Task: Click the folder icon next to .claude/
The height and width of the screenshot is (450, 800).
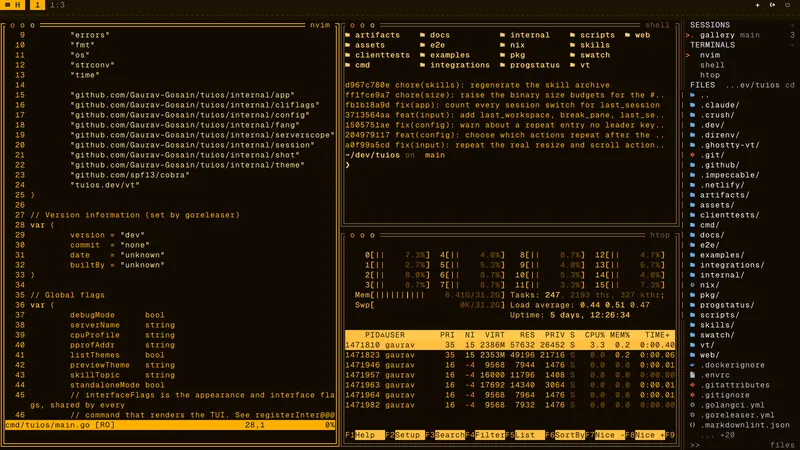Action: [692, 105]
